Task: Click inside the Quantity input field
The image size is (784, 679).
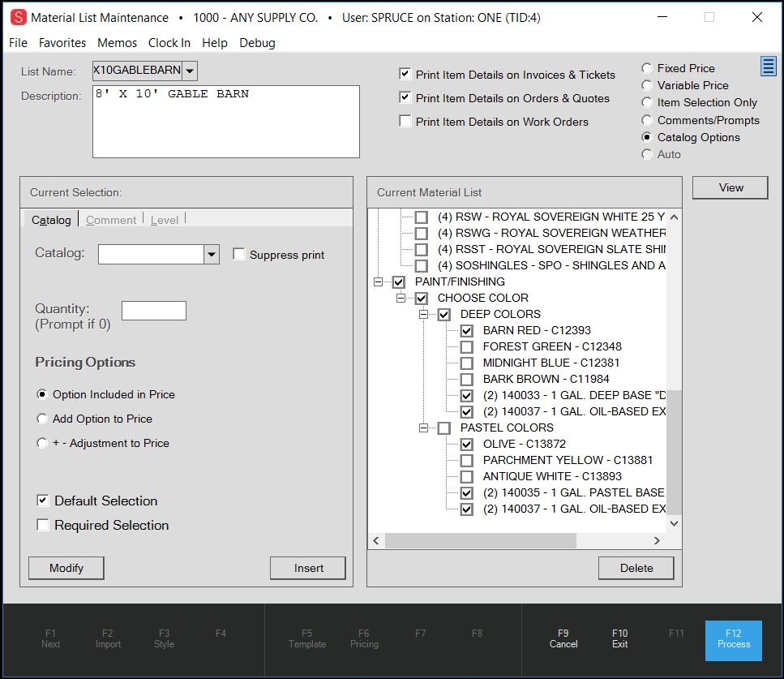Action: [154, 310]
